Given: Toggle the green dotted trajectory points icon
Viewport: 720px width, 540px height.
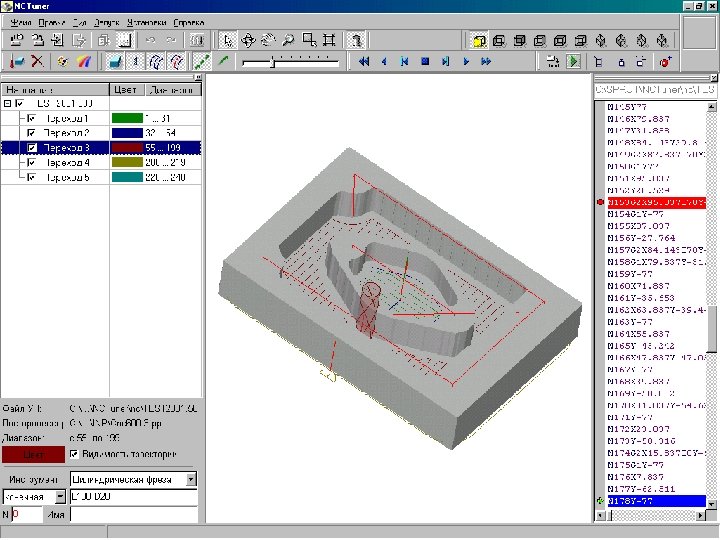Looking at the screenshot, I should (202, 62).
